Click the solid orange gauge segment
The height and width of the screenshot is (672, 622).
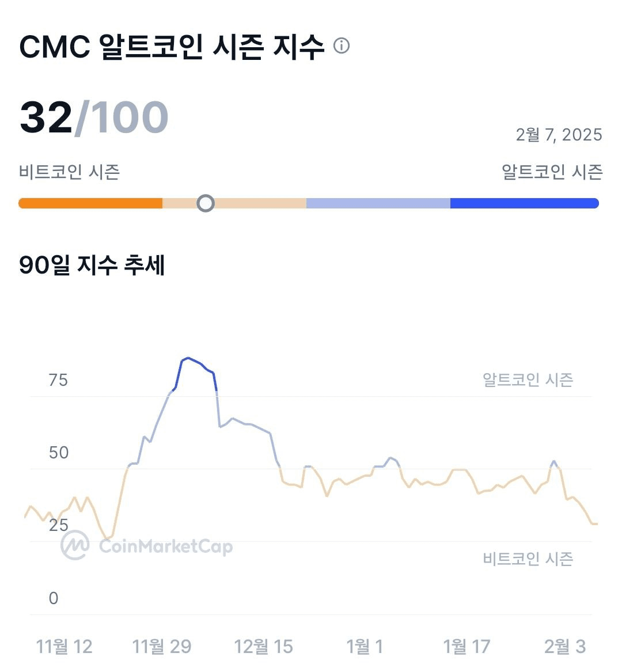point(90,203)
